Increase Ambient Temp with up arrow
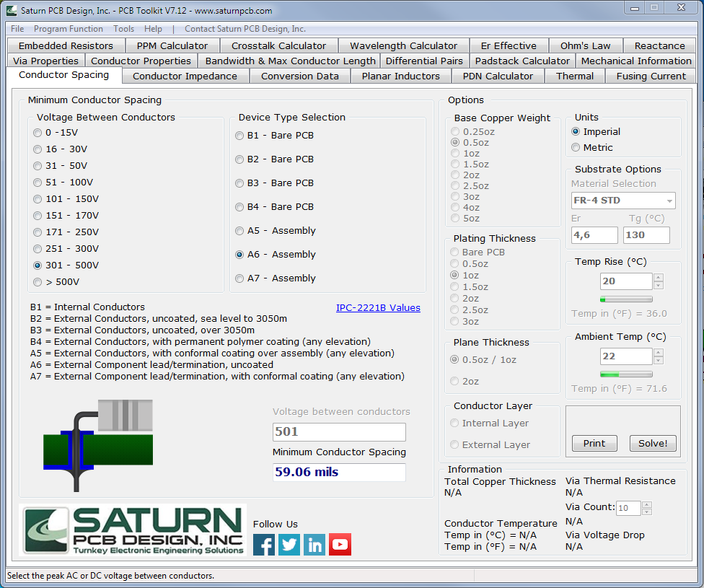Image resolution: width=704 pixels, height=588 pixels. [x=659, y=352]
